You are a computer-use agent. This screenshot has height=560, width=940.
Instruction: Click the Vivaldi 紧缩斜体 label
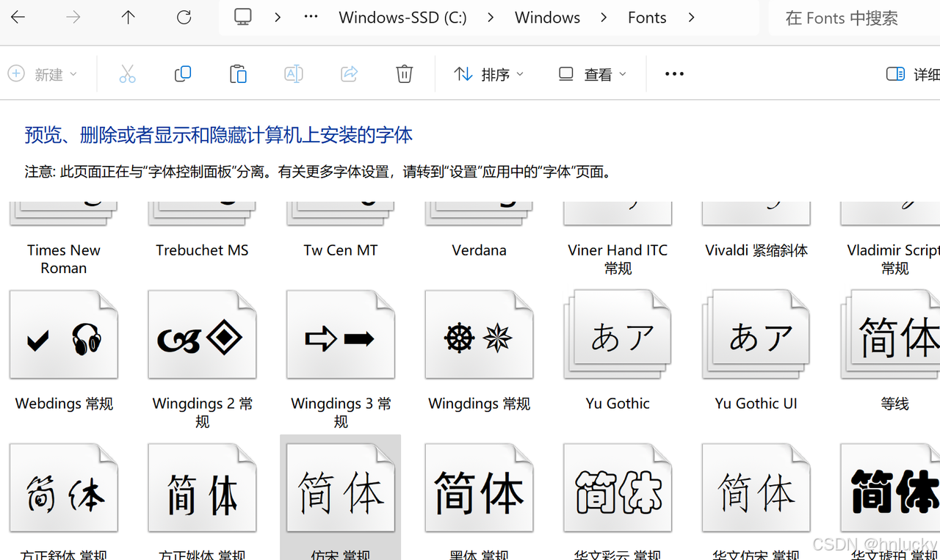click(756, 250)
